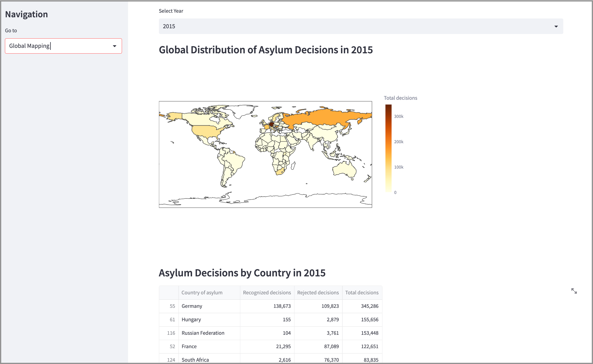Sort by Country of asylum column header
Screen dimensions: 593x364
202,293
